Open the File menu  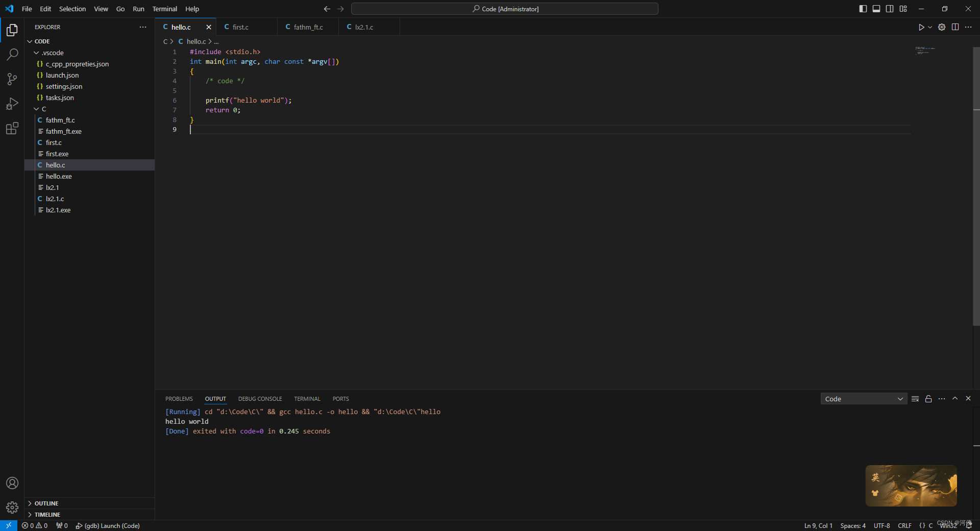coord(27,9)
